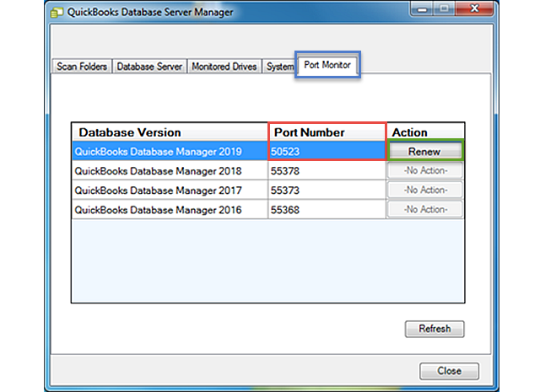Open the Monitored Drives tab

(x=224, y=66)
